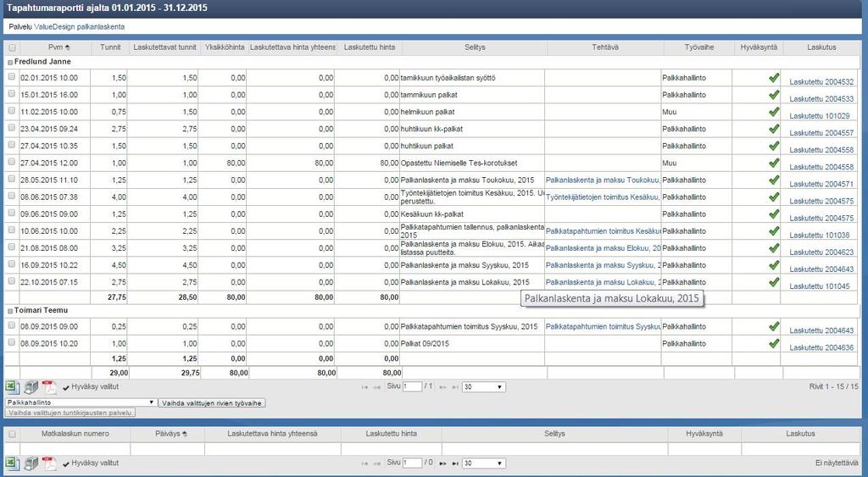Collapse the Fredlund Janne group
868x477 pixels.
click(x=10, y=63)
